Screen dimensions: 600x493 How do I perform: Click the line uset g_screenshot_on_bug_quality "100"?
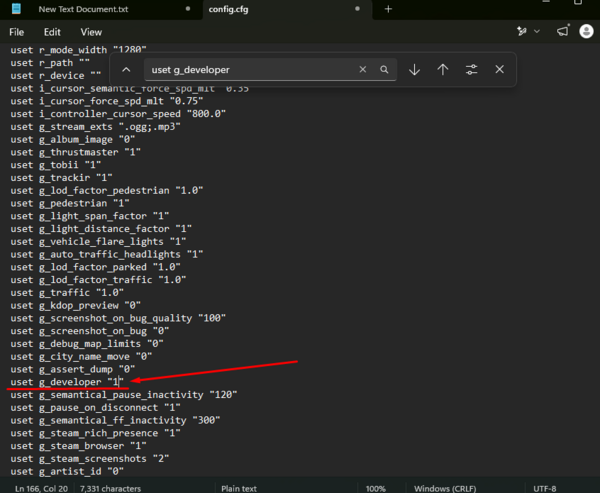pyautogui.click(x=118, y=318)
